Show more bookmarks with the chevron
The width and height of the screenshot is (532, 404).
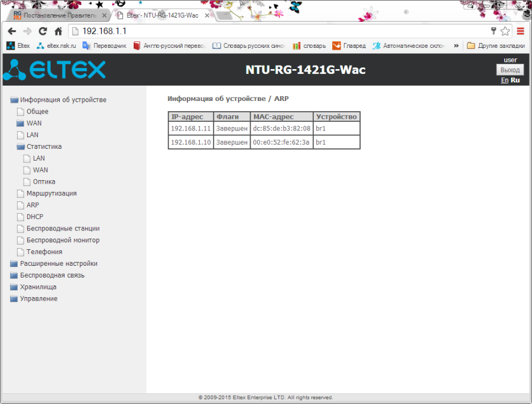pyautogui.click(x=456, y=45)
